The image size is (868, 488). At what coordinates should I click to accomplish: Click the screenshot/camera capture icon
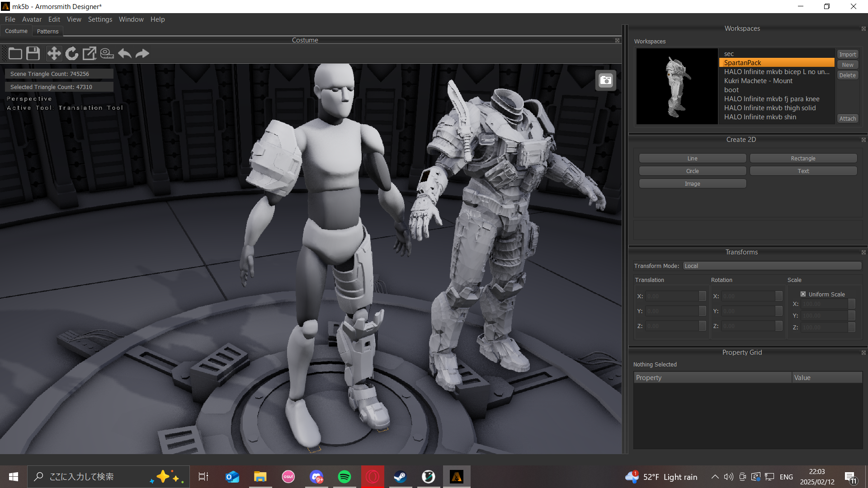click(x=606, y=80)
